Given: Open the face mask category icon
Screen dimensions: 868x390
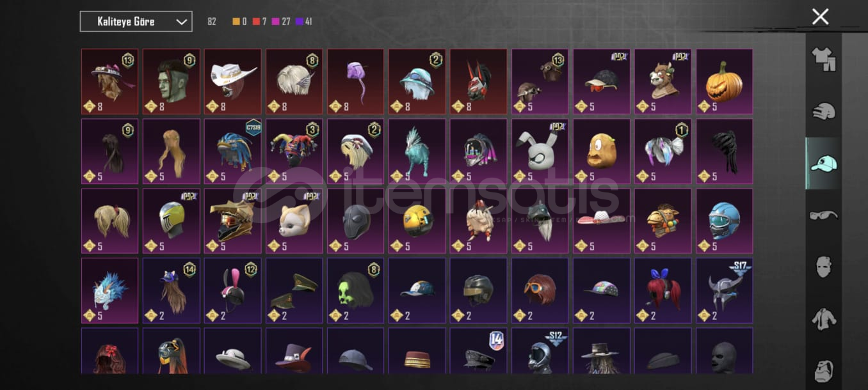Looking at the screenshot, I should [823, 267].
